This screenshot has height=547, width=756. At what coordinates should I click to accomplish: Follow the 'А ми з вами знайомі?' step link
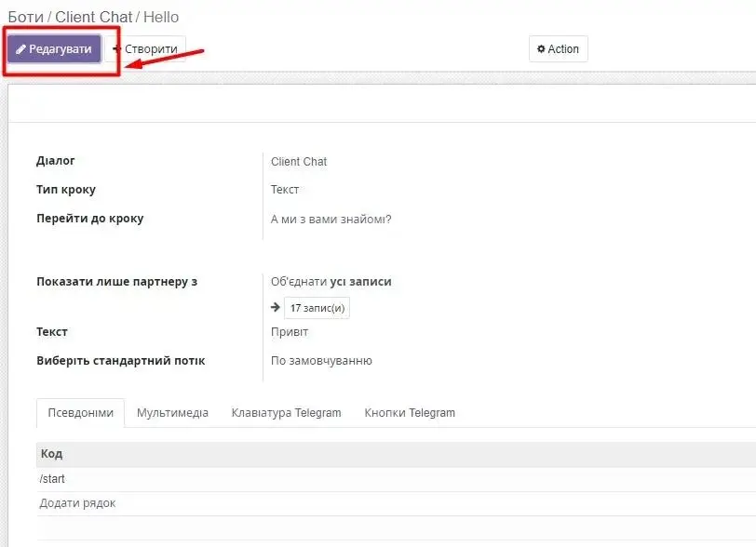(331, 220)
